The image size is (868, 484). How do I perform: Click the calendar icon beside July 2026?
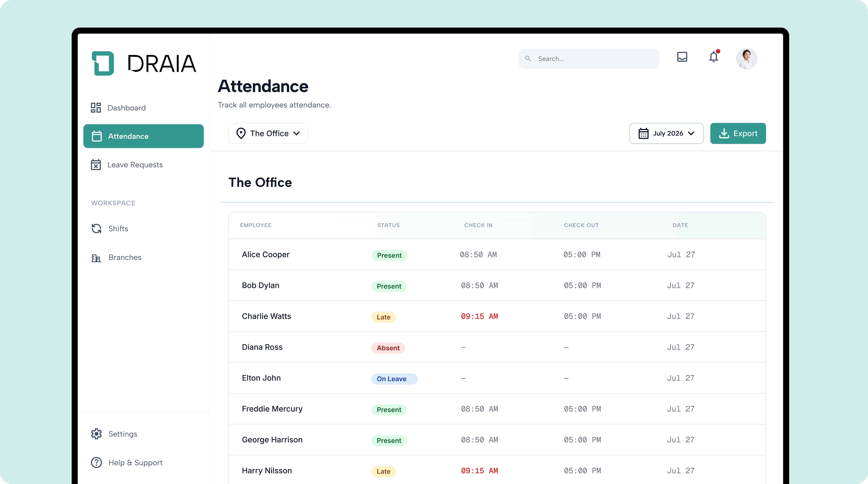(x=643, y=133)
